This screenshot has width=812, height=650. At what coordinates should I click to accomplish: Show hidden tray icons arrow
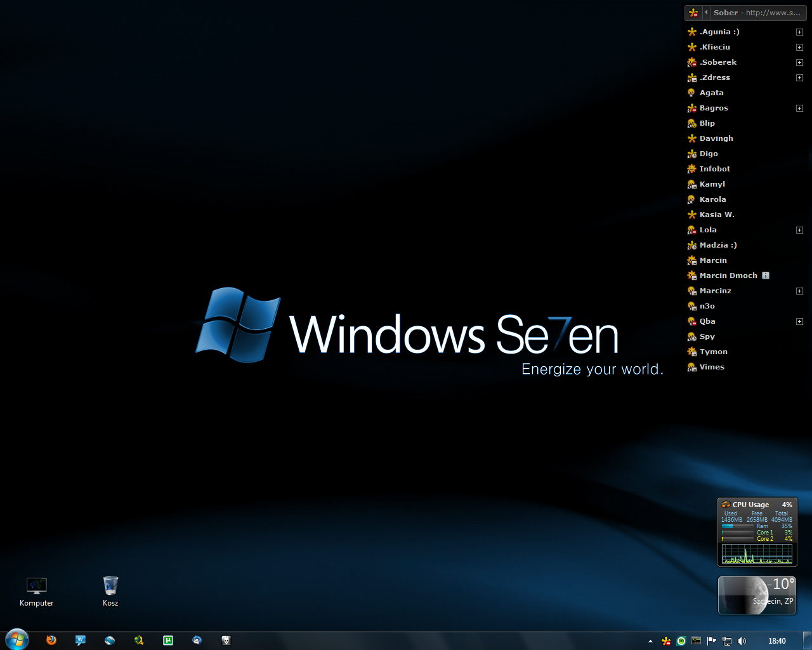click(650, 641)
